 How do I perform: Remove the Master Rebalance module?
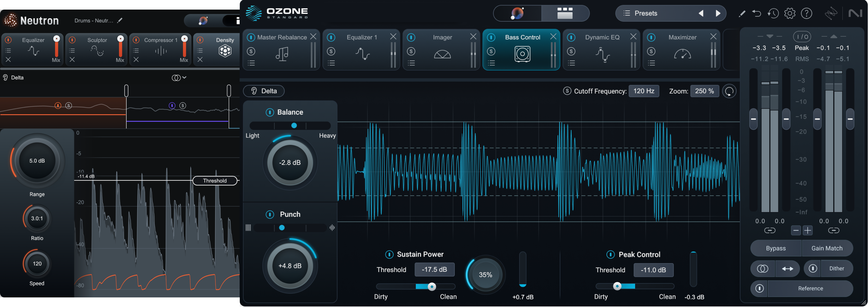point(313,36)
